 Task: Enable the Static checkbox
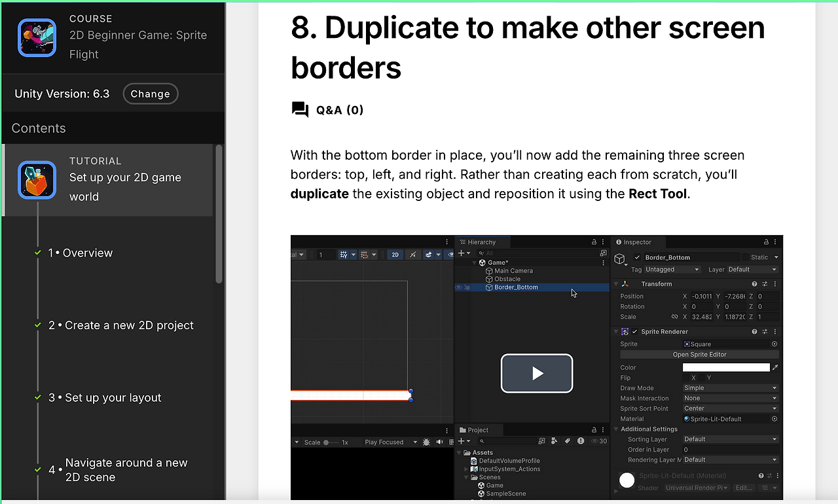click(x=745, y=257)
